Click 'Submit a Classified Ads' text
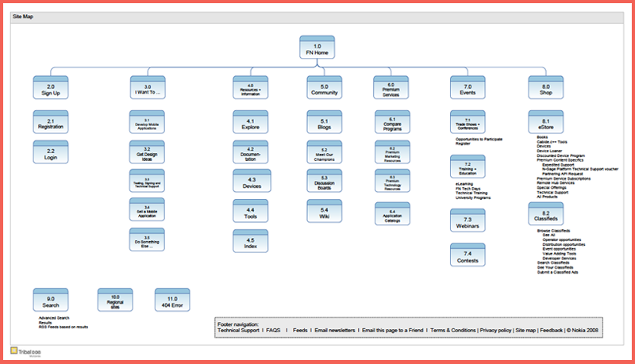The image size is (635, 364). point(558,272)
